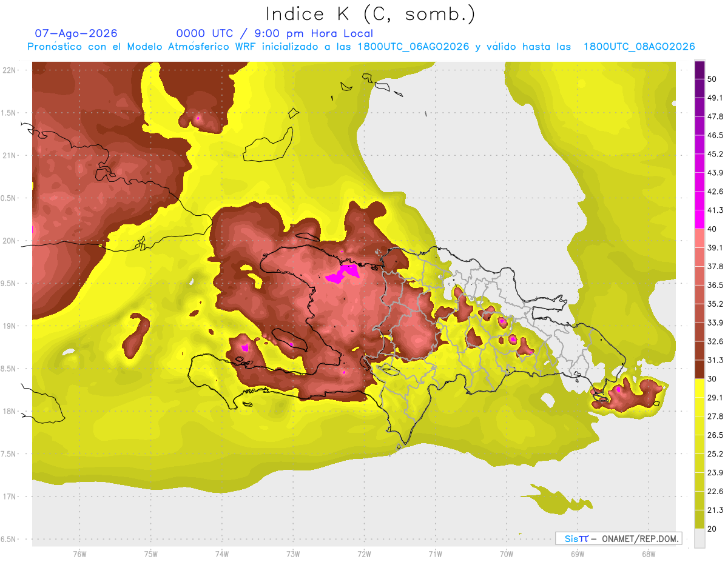The width and height of the screenshot is (728, 562).
Task: Select the bright yellow colorbar segment between 29.1 and 30
Action: coord(699,388)
